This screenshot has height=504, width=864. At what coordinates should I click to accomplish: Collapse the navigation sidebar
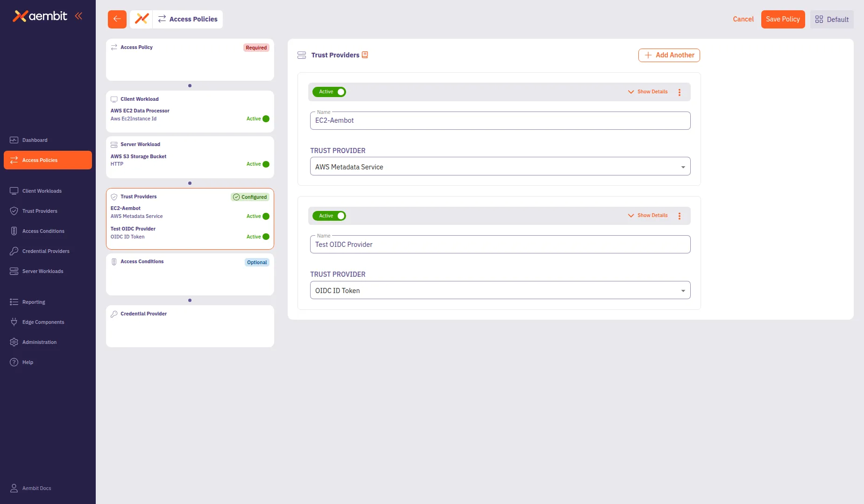[x=78, y=15]
